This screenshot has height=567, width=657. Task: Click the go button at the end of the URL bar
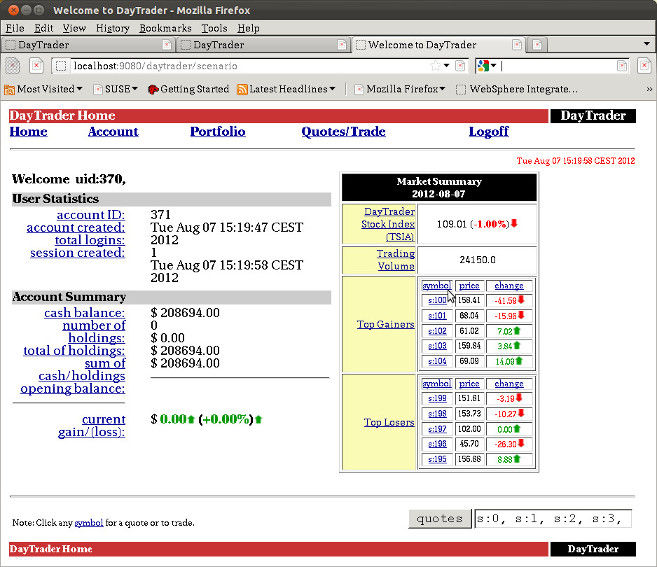(x=460, y=66)
